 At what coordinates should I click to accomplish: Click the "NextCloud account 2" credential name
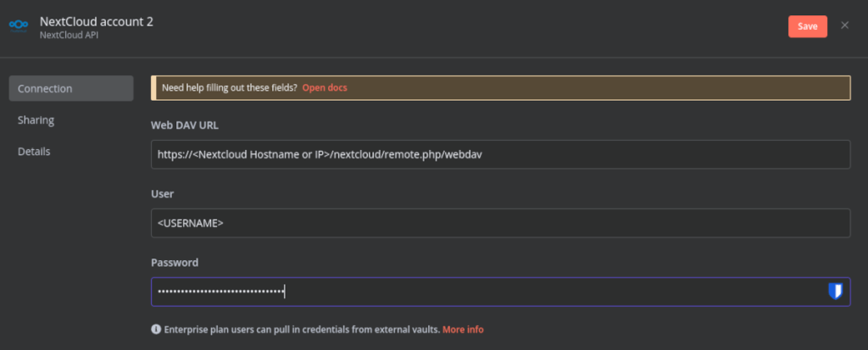pyautogui.click(x=96, y=20)
